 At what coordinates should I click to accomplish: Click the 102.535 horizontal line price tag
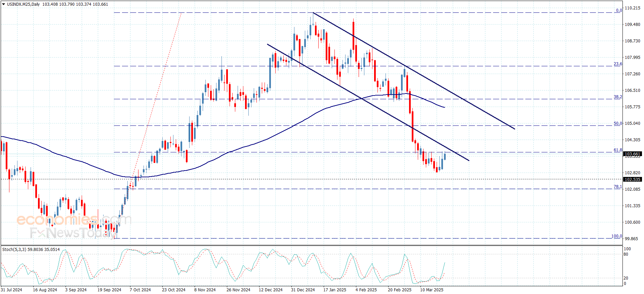coord(632,179)
